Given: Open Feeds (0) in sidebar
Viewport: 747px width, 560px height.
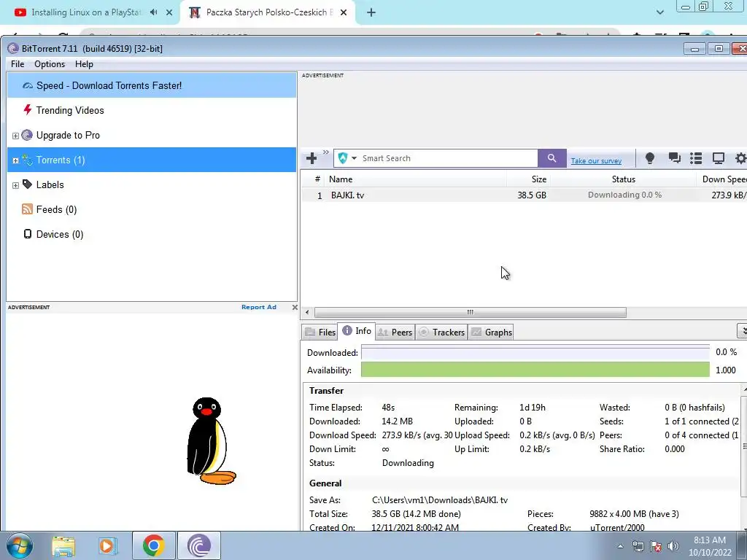Looking at the screenshot, I should coord(56,209).
